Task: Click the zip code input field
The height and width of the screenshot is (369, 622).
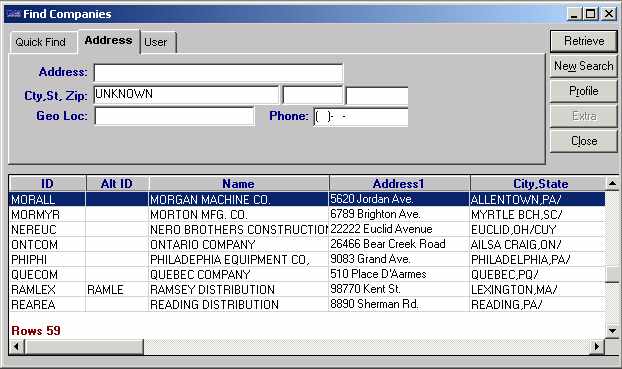Action: [x=377, y=96]
